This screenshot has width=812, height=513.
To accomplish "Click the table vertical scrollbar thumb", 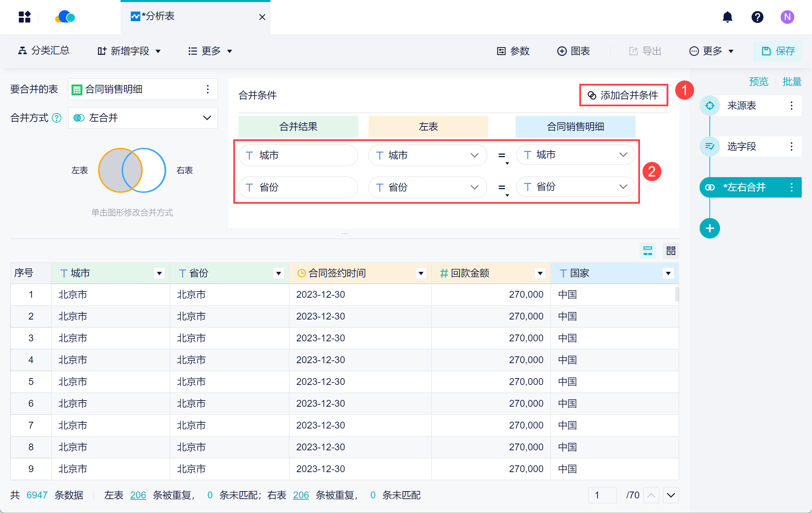I will (676, 294).
